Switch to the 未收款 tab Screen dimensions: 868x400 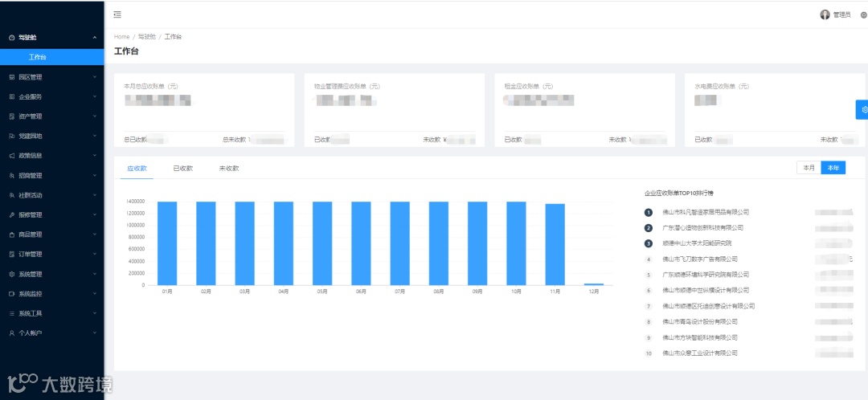point(228,169)
